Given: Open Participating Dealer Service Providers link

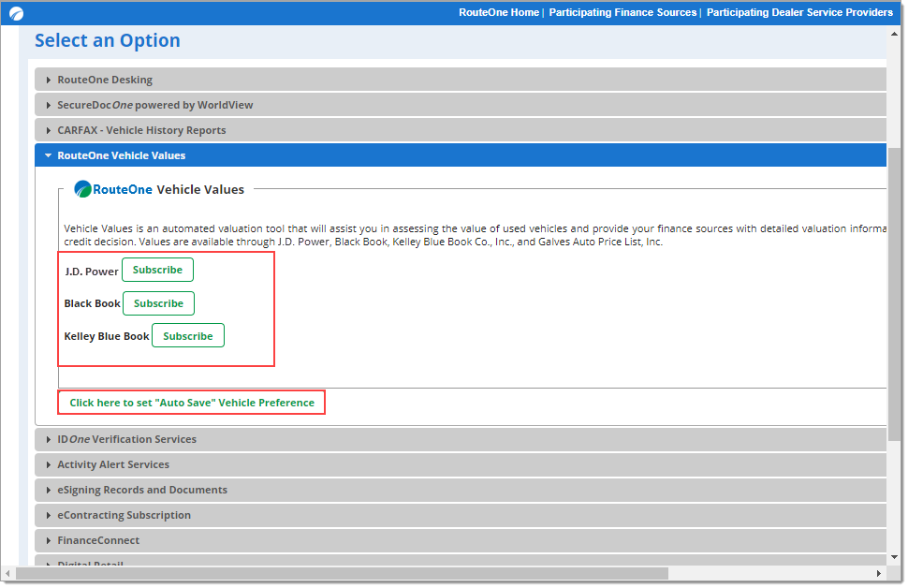Looking at the screenshot, I should (x=799, y=12).
